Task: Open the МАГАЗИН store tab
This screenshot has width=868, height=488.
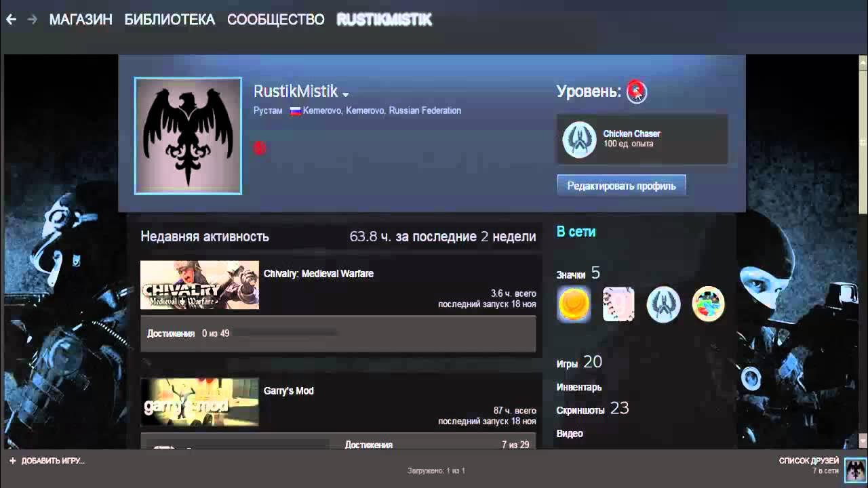Action: 81,20
